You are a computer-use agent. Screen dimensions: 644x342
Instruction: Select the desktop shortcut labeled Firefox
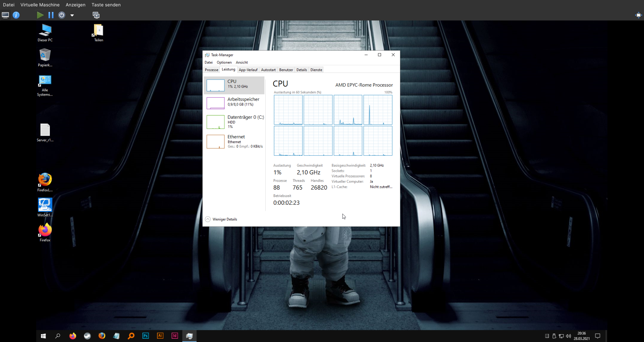pos(45,232)
